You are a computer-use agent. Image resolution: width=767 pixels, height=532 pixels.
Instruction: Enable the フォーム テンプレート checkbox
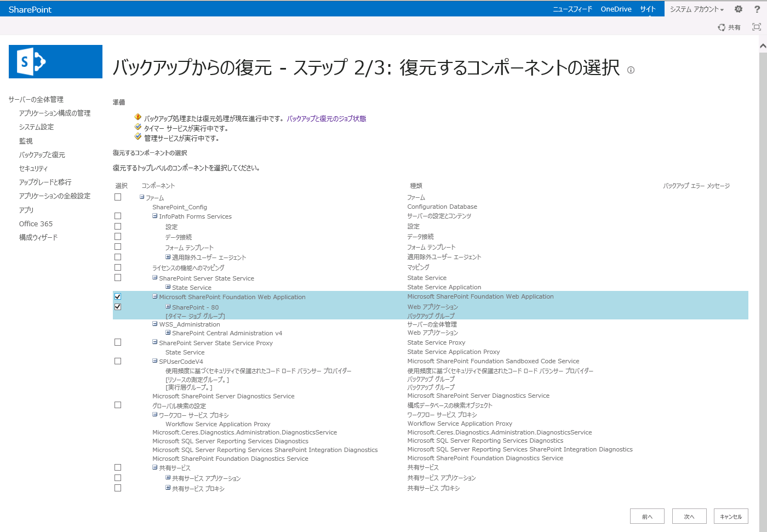click(118, 247)
